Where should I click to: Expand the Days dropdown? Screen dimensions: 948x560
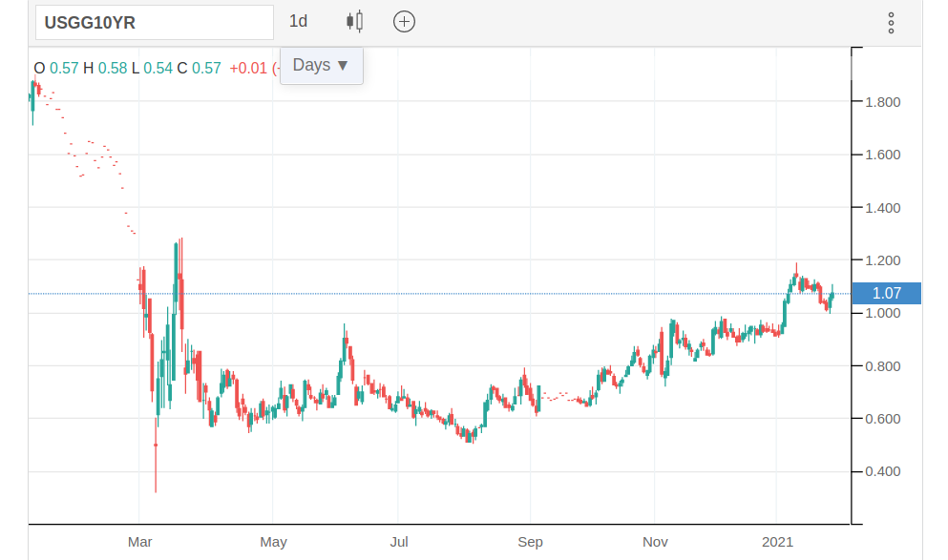pyautogui.click(x=321, y=65)
